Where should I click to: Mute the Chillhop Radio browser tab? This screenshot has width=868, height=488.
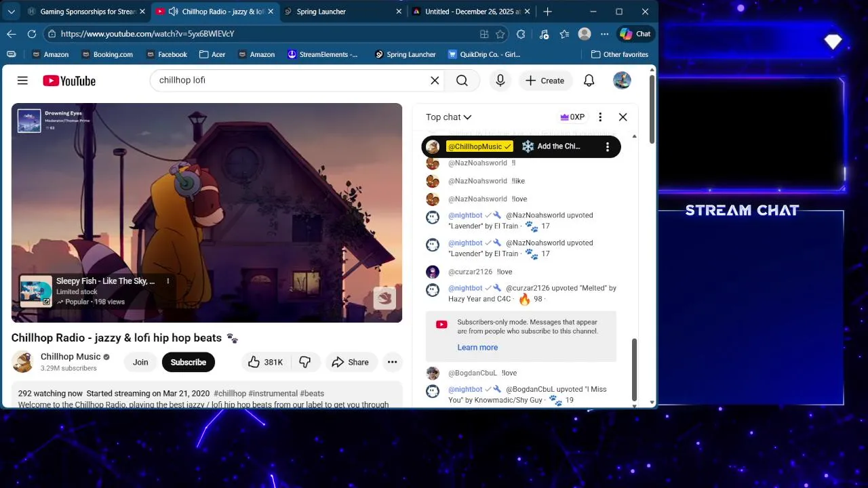[x=173, y=12]
